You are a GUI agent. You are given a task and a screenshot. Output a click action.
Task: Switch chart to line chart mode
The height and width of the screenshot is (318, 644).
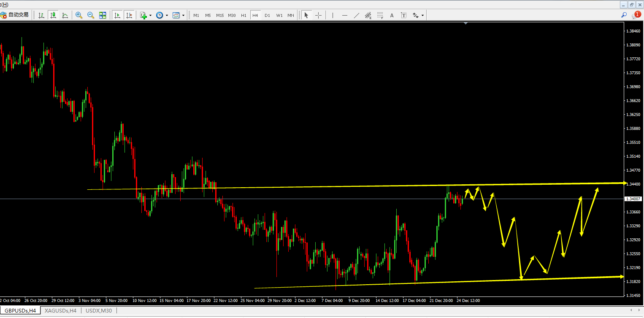coord(65,15)
